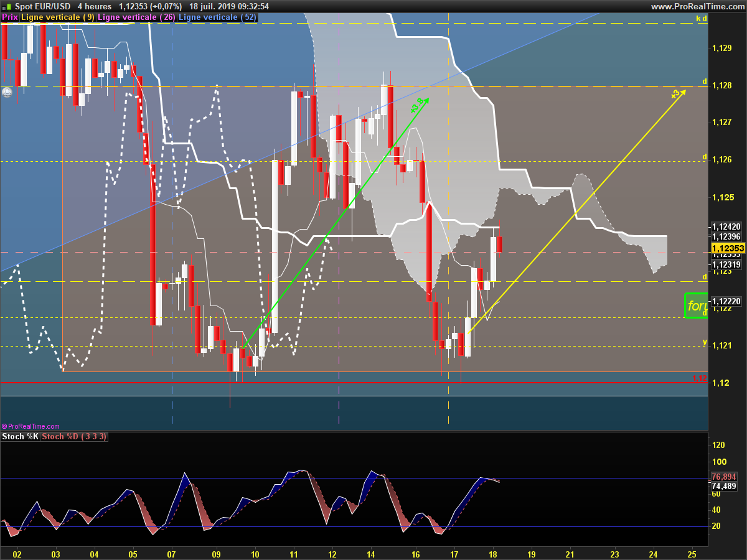The image size is (747, 560).
Task: Select the orange dashed vertical line
Action: click(x=449, y=218)
